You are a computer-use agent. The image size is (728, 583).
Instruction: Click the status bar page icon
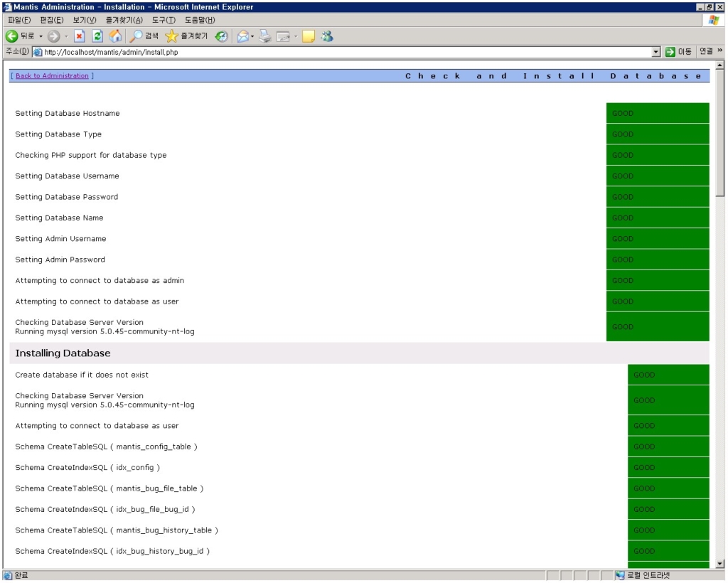click(7, 576)
